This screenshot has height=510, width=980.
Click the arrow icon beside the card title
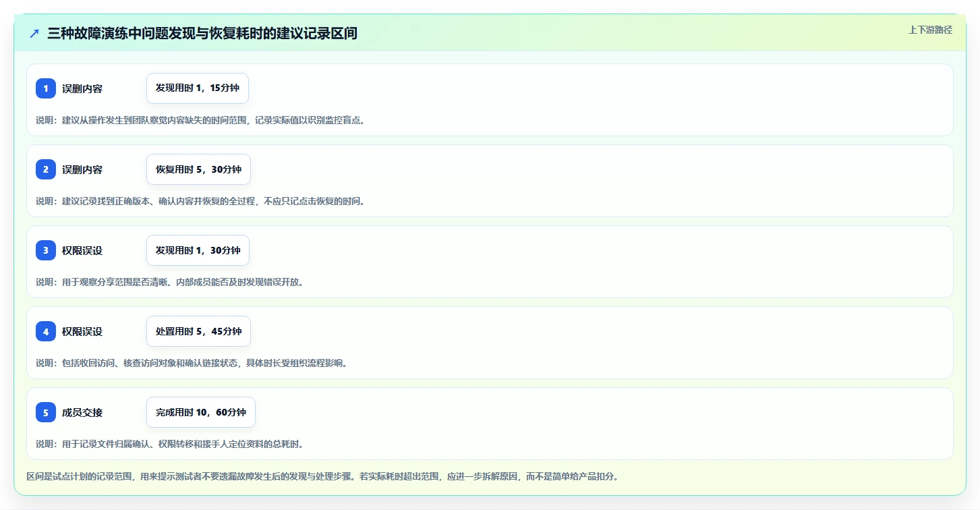(x=34, y=34)
